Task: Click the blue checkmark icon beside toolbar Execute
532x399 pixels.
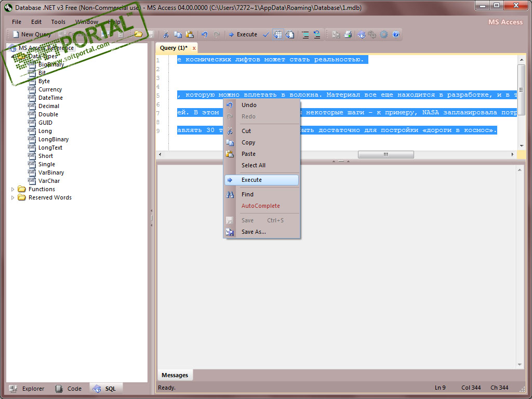Action: pyautogui.click(x=266, y=34)
